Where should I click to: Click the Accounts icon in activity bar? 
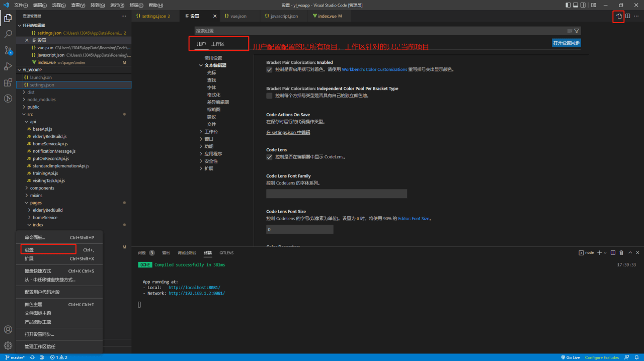pyautogui.click(x=8, y=330)
